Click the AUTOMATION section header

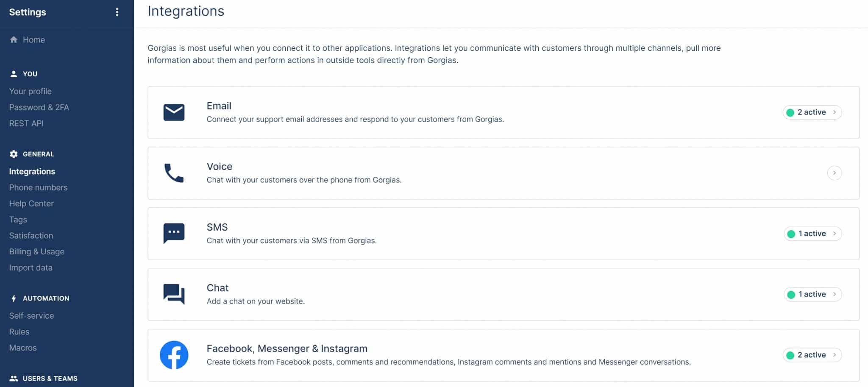click(46, 298)
